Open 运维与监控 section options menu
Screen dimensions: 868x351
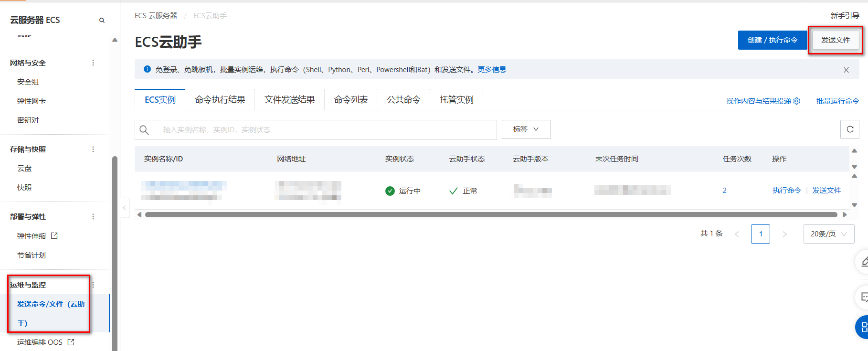tap(93, 285)
